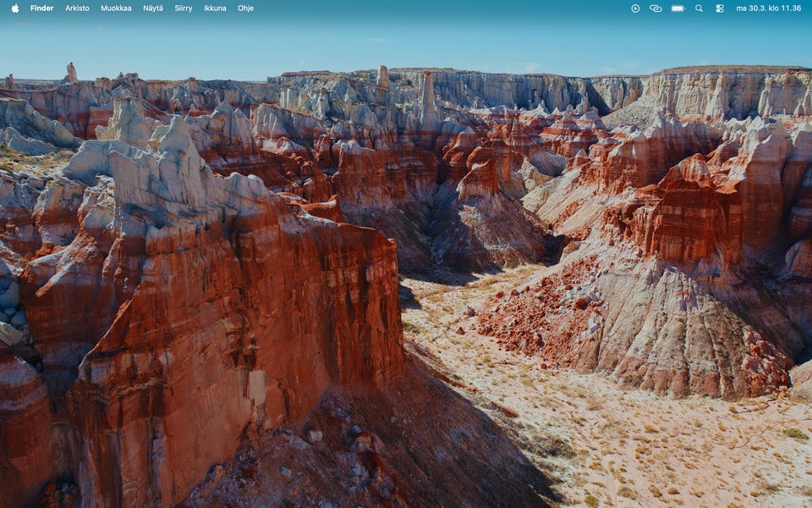Image resolution: width=812 pixels, height=508 pixels.
Task: Click the linked rings menu bar icon
Action: [x=656, y=8]
